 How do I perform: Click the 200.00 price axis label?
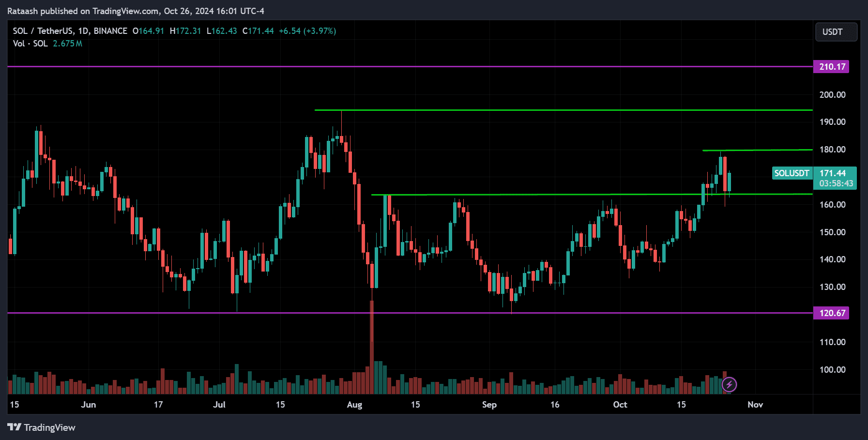click(833, 95)
